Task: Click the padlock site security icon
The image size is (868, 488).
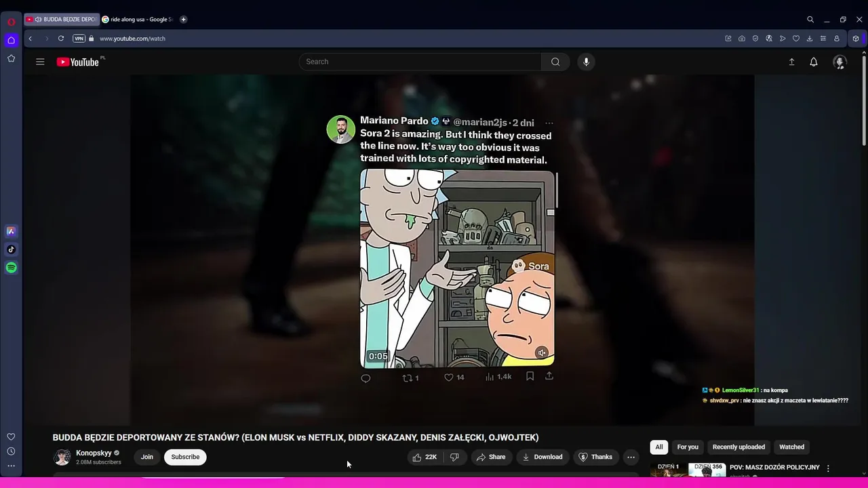Action: click(92, 39)
